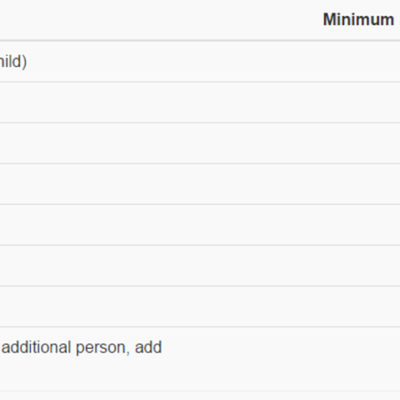Click the Minimum column cell in "hild)" row

(x=360, y=61)
